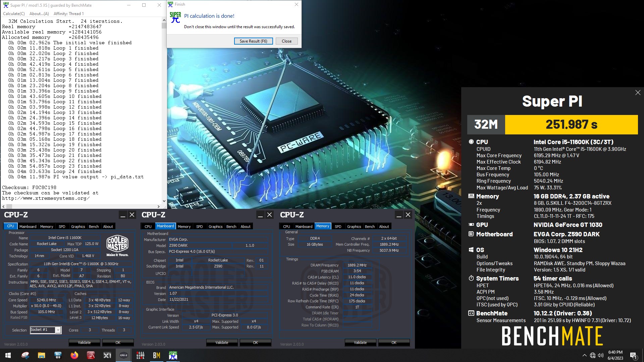Close the BenchMate Super PI result panel
The height and width of the screenshot is (362, 644).
638,93
